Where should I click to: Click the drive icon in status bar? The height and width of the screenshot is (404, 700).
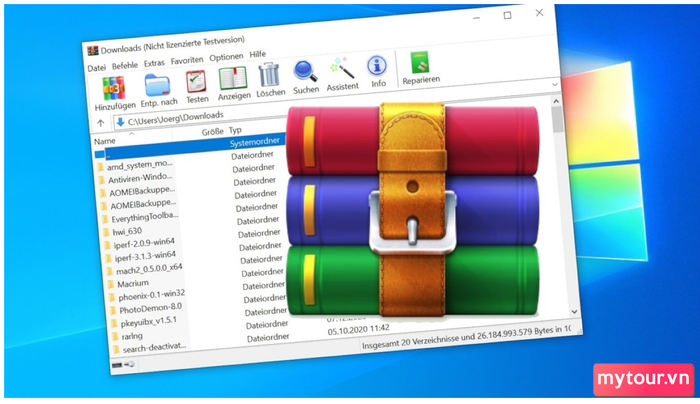point(117,365)
